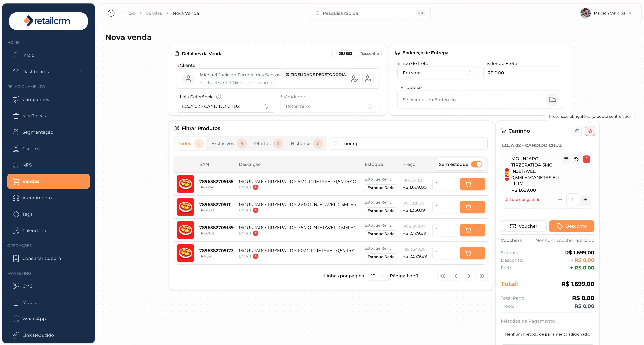Open Vendedor dropdown

(330, 106)
